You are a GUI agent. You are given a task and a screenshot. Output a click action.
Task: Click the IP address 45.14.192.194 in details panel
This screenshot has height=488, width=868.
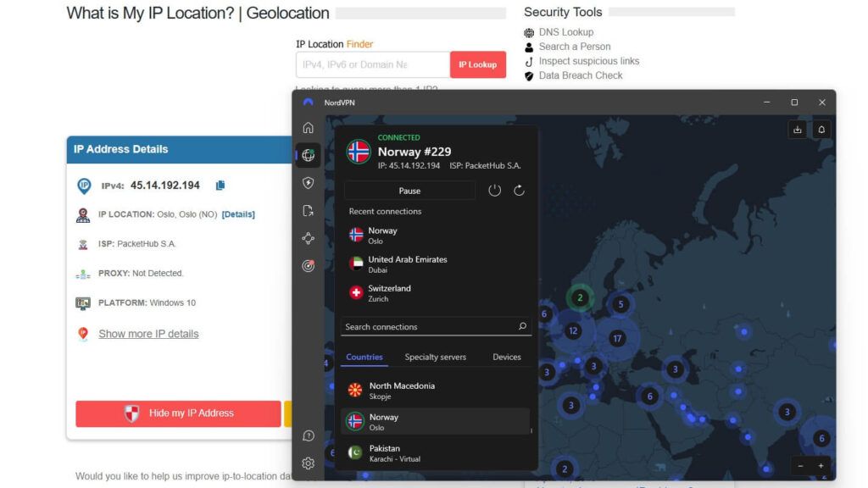[165, 186]
